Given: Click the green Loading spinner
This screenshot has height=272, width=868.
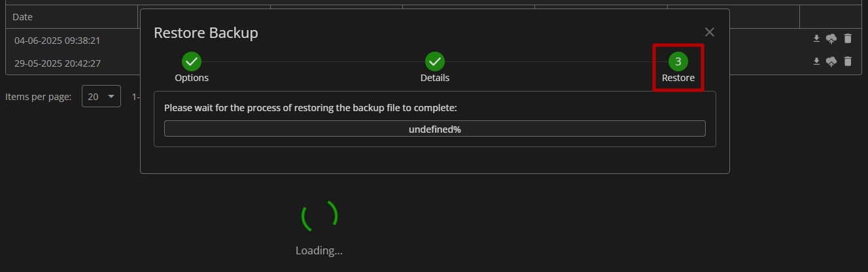Looking at the screenshot, I should 319,216.
